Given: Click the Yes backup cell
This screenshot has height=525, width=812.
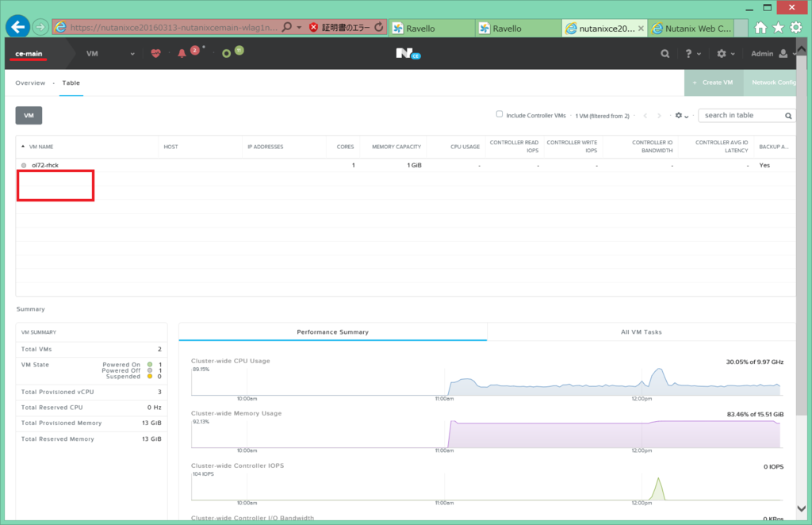Looking at the screenshot, I should coord(764,165).
